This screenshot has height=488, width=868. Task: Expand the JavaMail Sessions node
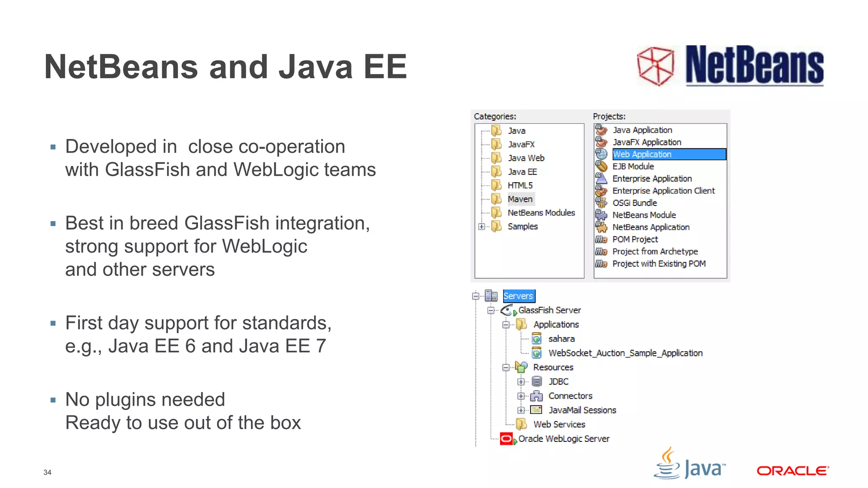(x=521, y=410)
